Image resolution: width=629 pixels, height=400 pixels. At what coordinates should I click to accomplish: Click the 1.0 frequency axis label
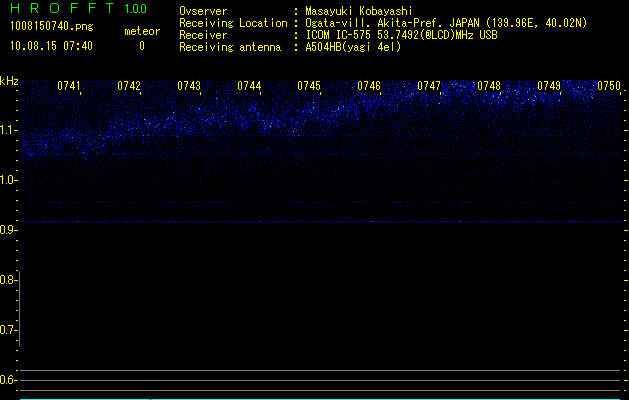click(9, 180)
